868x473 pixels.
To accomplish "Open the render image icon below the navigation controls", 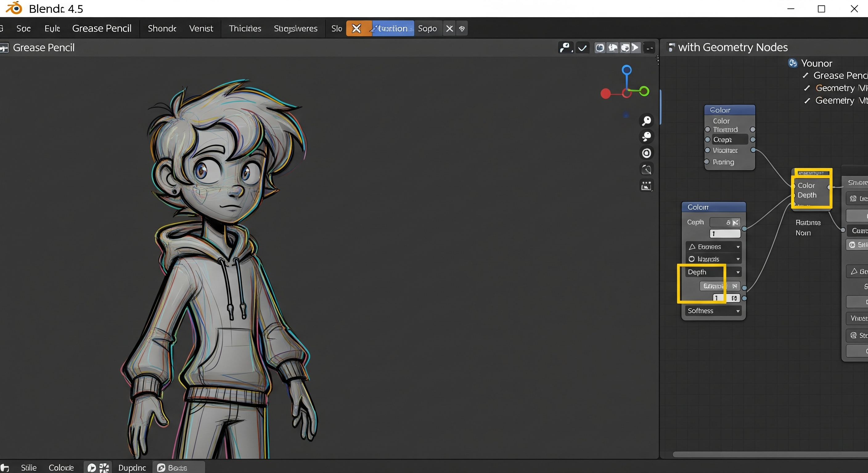I will 647,185.
